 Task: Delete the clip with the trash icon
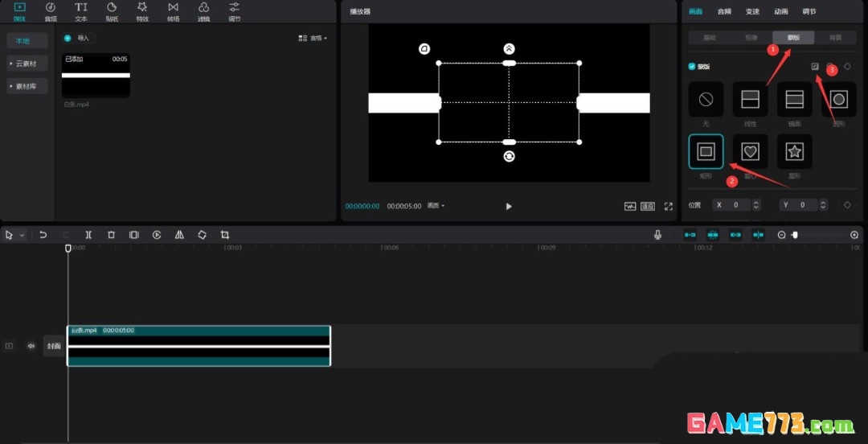pyautogui.click(x=111, y=235)
